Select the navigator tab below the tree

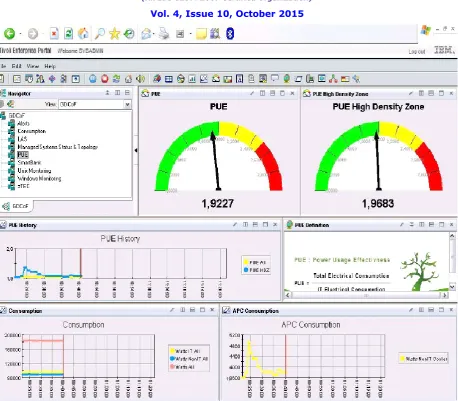pos(16,206)
